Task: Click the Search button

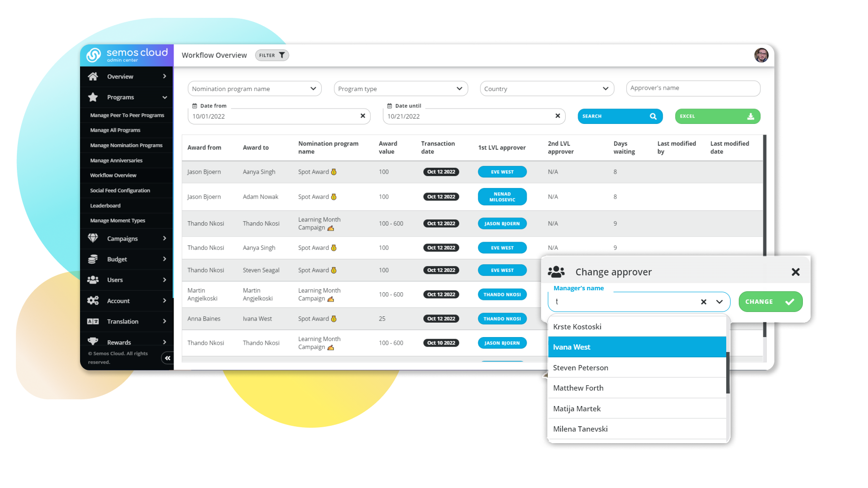Action: 620,116
